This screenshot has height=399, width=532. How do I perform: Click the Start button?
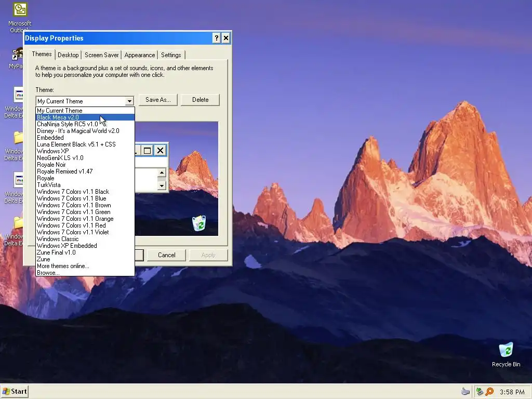[x=14, y=392]
